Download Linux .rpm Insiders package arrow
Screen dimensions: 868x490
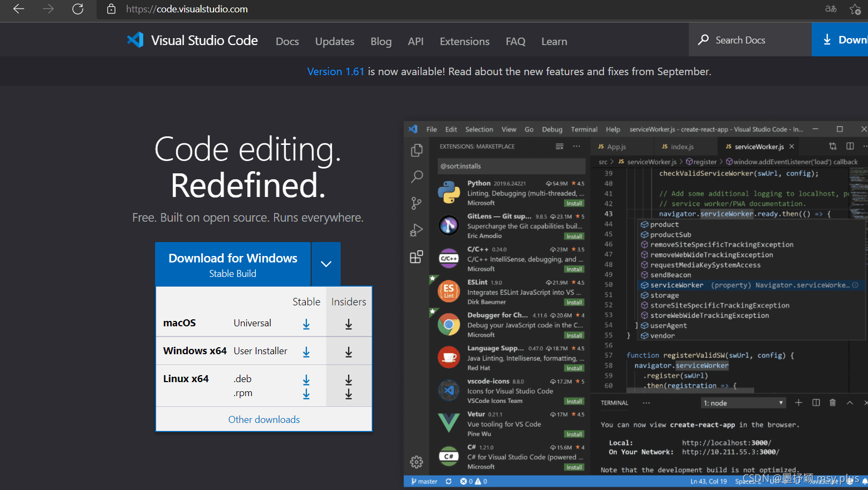tap(349, 394)
